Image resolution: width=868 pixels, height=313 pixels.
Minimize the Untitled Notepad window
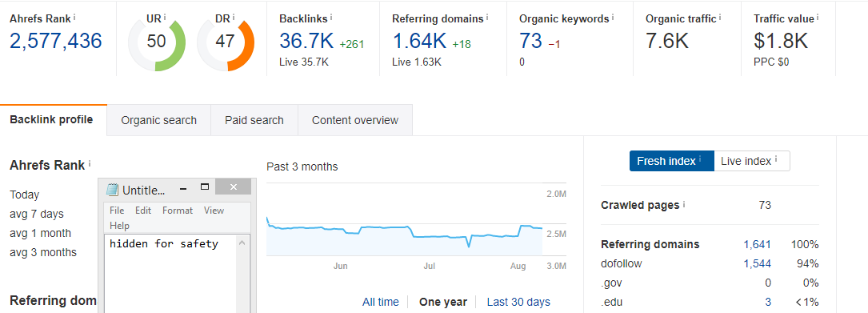tap(182, 189)
